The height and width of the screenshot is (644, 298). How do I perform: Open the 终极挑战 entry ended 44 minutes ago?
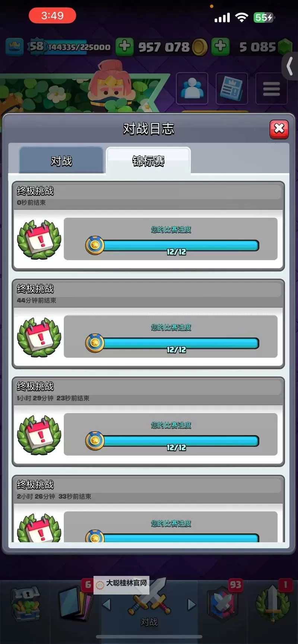click(x=148, y=324)
